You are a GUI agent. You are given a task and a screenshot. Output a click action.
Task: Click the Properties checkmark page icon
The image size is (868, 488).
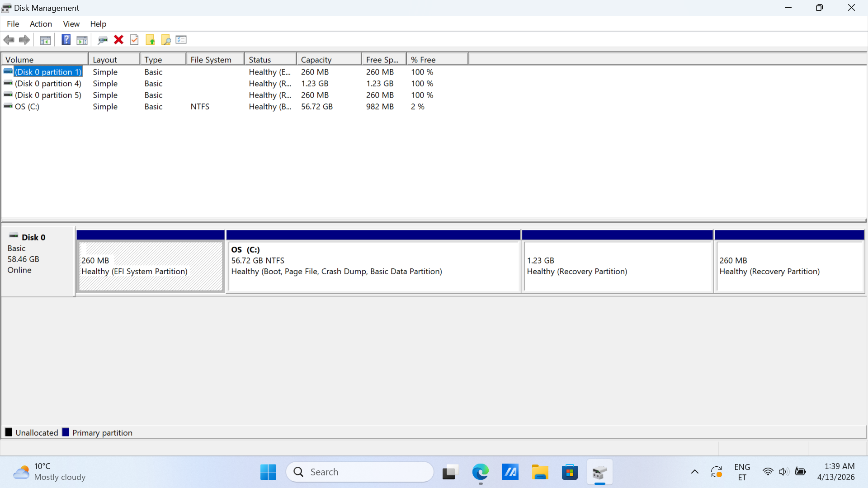click(134, 40)
